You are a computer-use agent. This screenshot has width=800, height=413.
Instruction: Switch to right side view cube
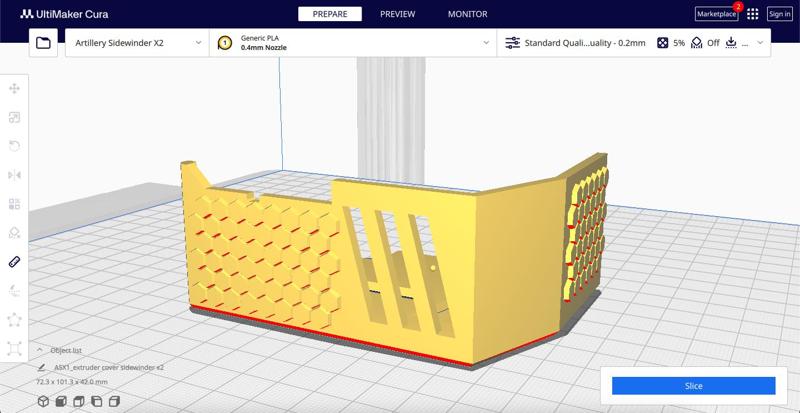[114, 401]
